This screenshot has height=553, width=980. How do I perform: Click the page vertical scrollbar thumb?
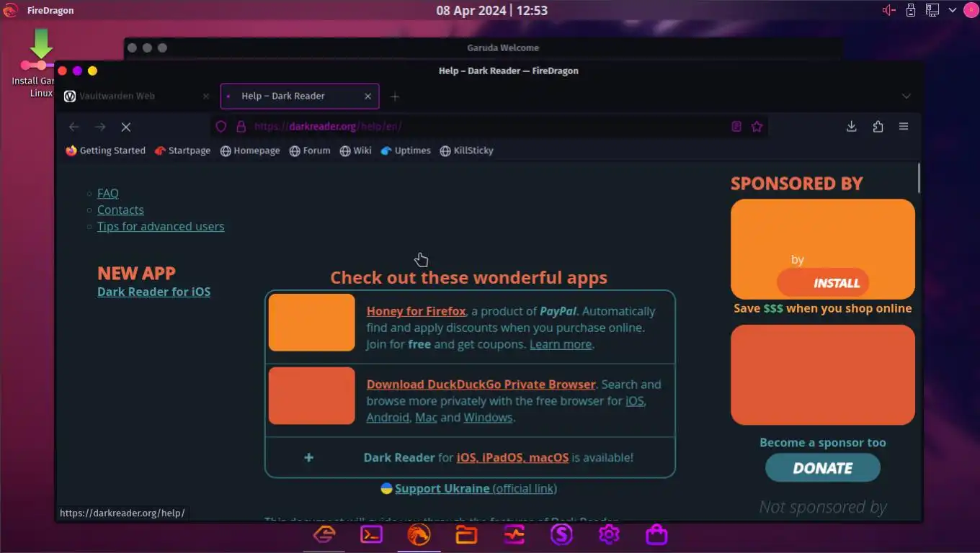coord(919,178)
